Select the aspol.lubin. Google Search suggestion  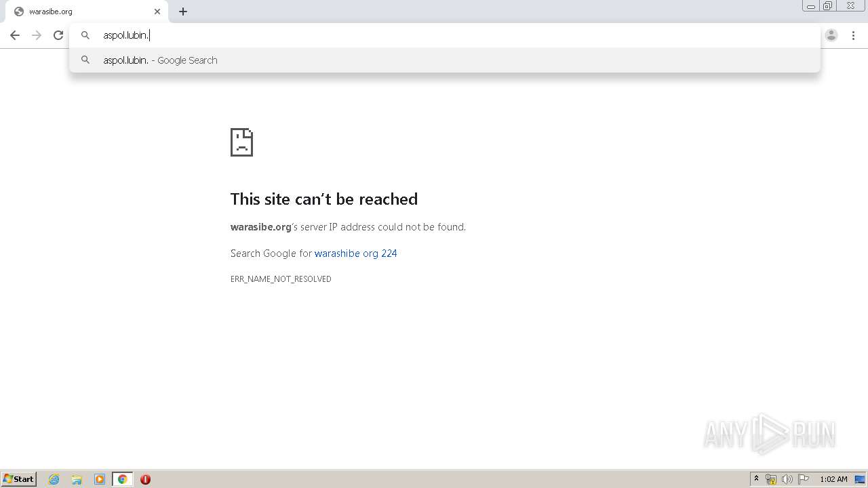[x=445, y=60]
